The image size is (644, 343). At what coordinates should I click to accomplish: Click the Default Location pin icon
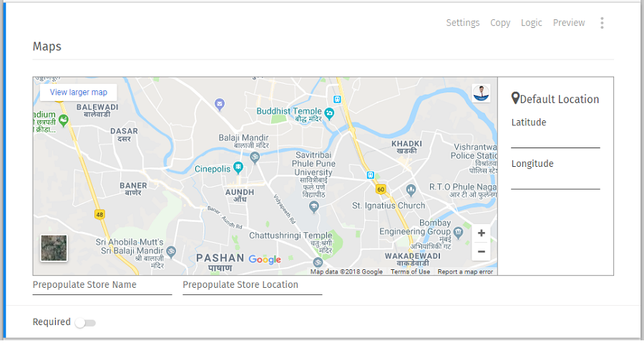tap(515, 99)
